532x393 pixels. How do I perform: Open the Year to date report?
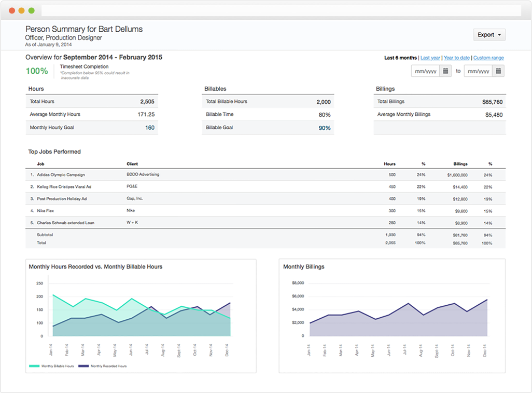tap(456, 58)
